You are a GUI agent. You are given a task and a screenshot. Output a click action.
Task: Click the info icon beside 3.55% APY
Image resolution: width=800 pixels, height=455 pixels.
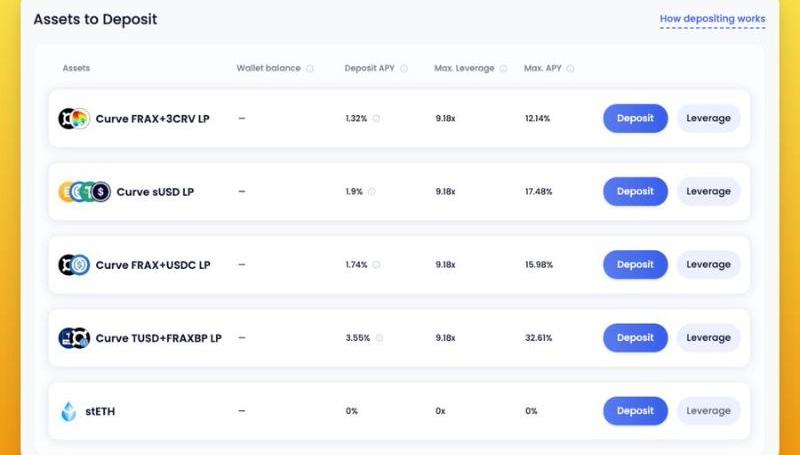tap(379, 338)
